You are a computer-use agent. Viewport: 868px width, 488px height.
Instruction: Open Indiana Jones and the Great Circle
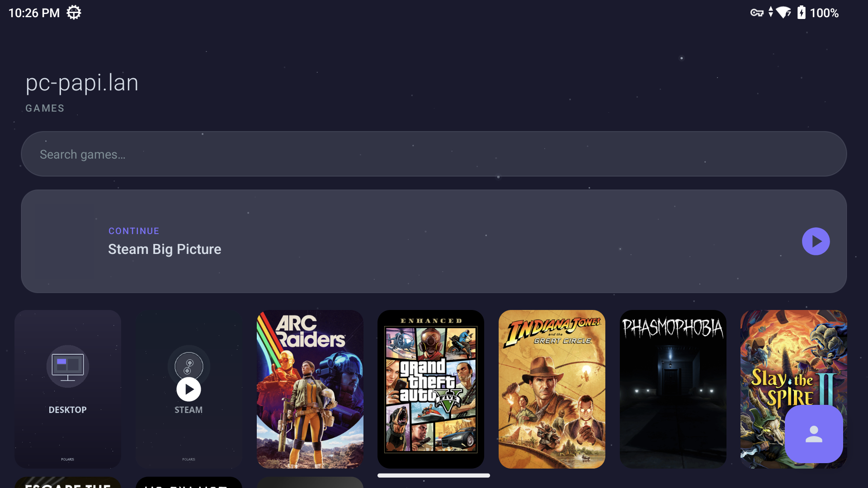552,389
